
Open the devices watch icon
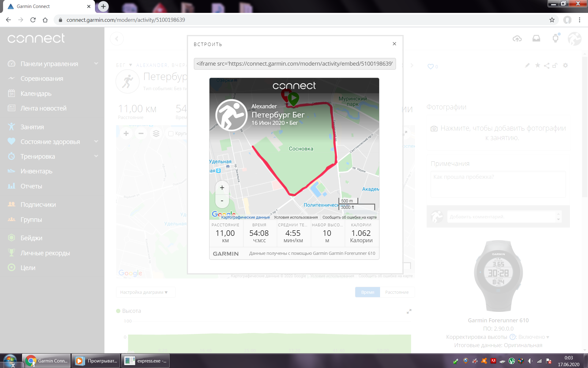click(x=556, y=38)
